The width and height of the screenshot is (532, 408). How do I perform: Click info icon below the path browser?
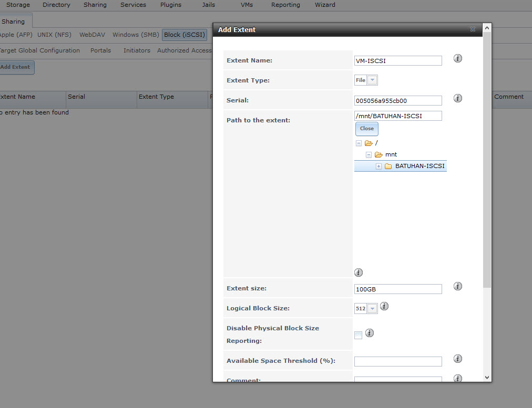pos(359,273)
